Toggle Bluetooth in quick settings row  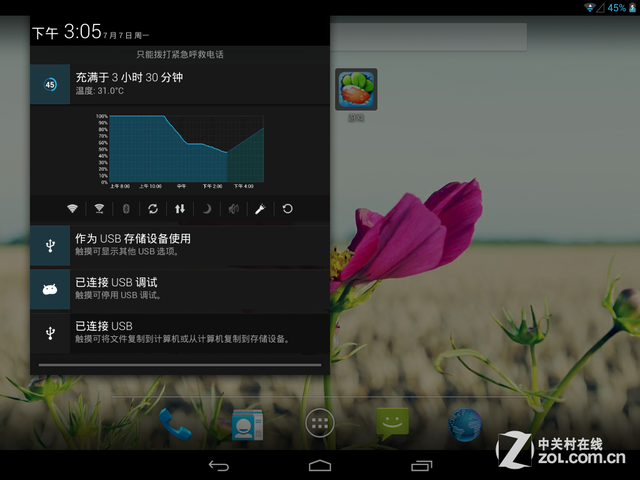126,208
